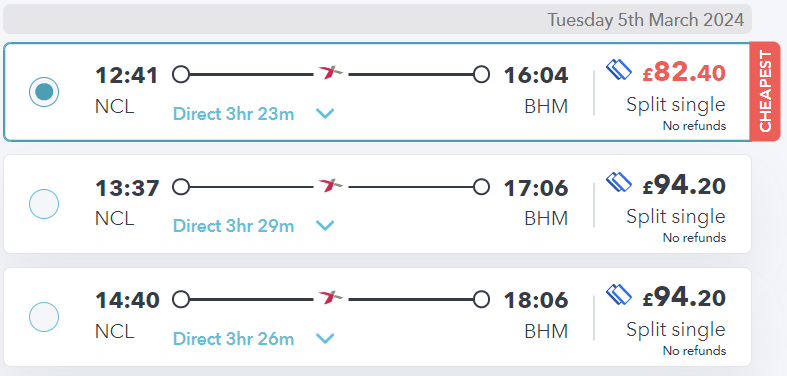Click the train operator logo on 13:37 journey
The height and width of the screenshot is (376, 787).
point(331,185)
